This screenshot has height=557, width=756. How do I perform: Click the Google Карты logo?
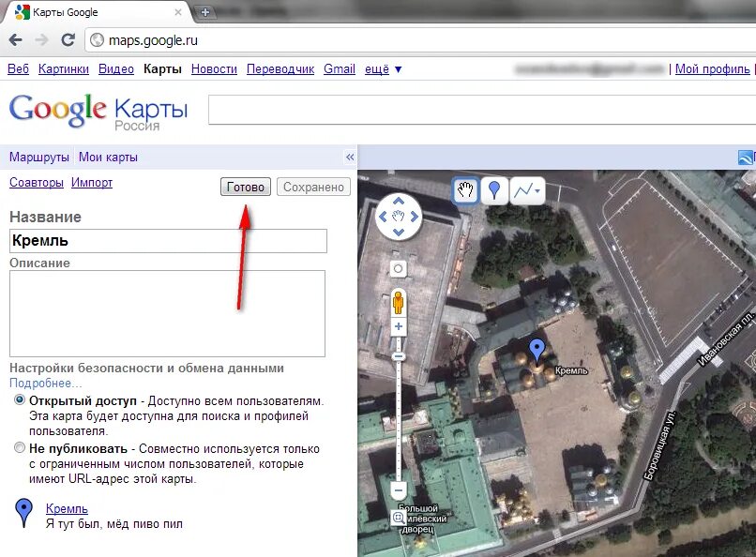98,112
